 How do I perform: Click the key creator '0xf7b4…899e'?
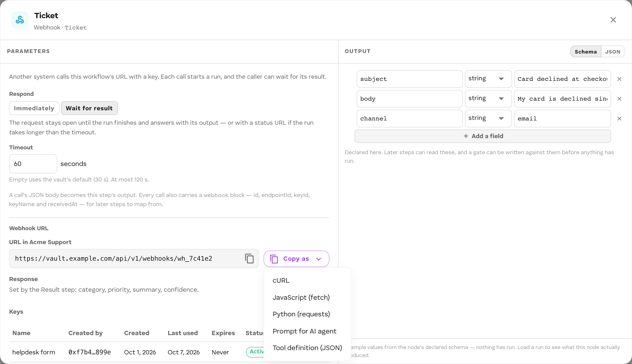[89, 352]
